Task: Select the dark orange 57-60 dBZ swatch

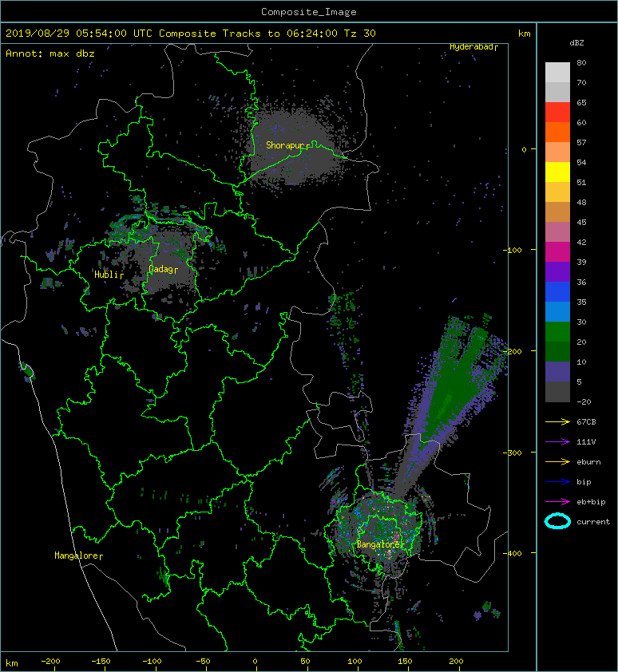Action: coord(557,132)
